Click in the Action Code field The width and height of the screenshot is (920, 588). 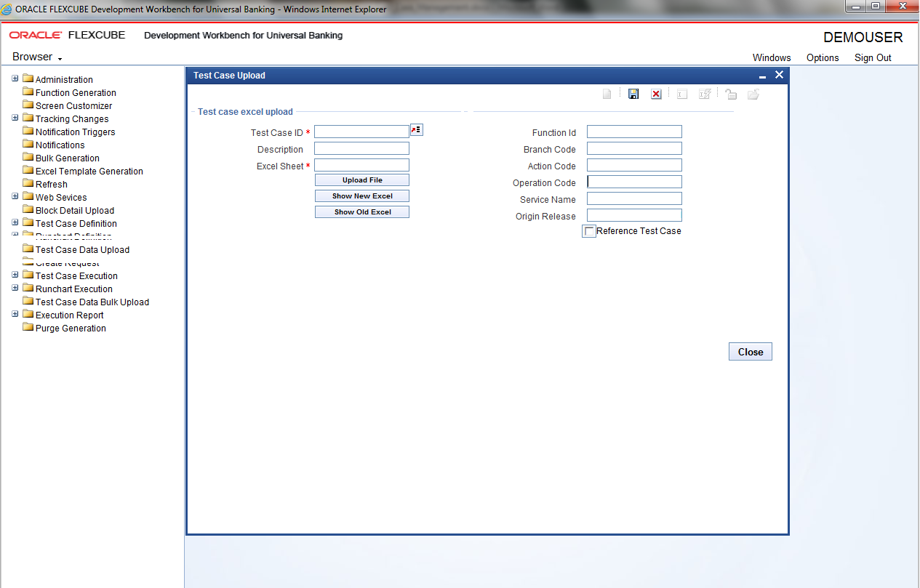(634, 165)
